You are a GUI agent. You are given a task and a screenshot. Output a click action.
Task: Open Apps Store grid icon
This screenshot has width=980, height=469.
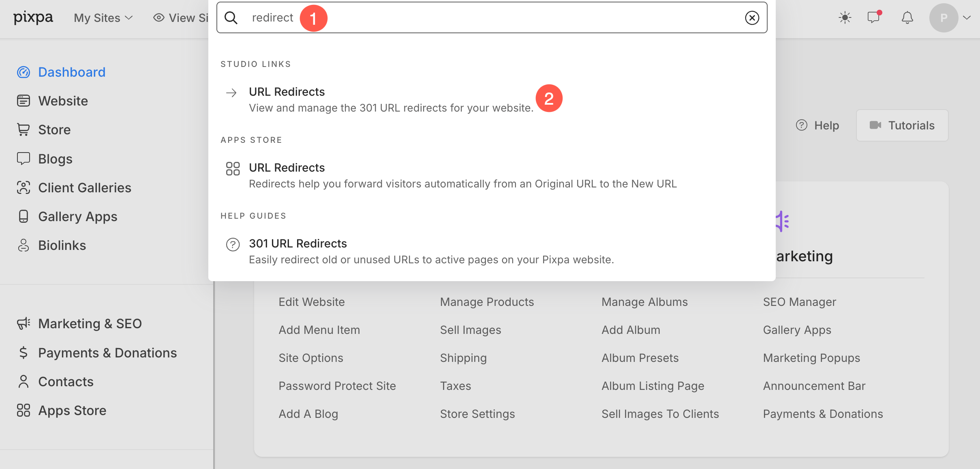[24, 411]
